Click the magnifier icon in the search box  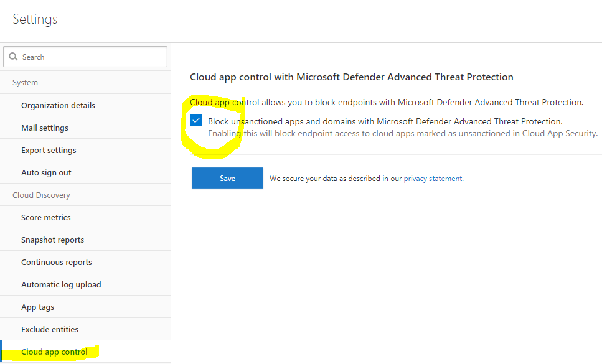pyautogui.click(x=13, y=57)
